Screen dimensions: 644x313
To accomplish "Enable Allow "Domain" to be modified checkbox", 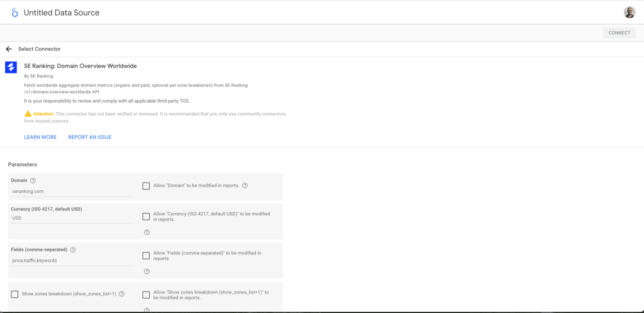I will (146, 186).
